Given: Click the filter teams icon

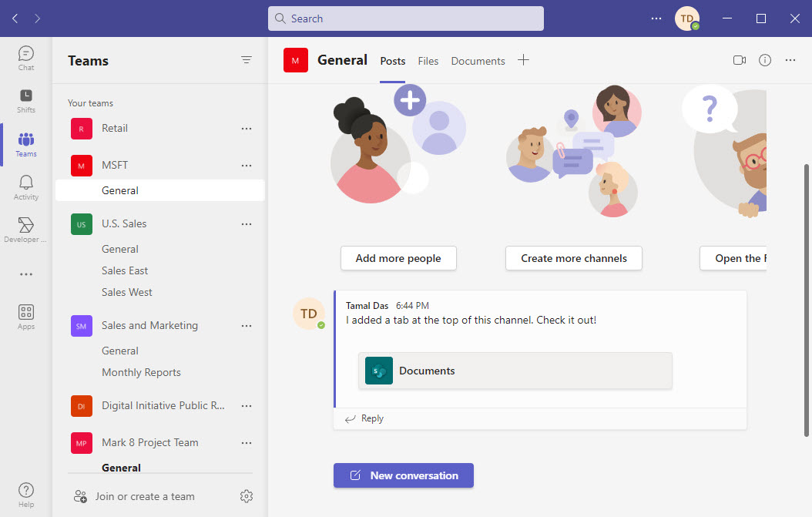Looking at the screenshot, I should 247,60.
